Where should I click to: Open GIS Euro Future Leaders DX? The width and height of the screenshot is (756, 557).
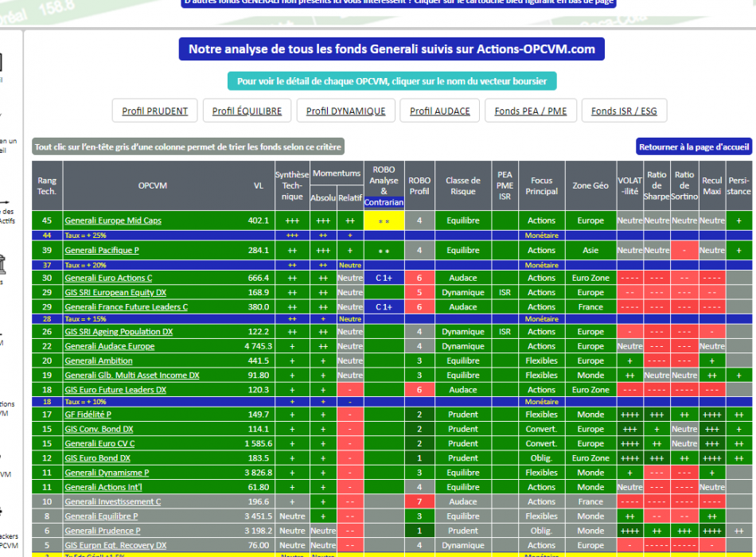pos(115,390)
